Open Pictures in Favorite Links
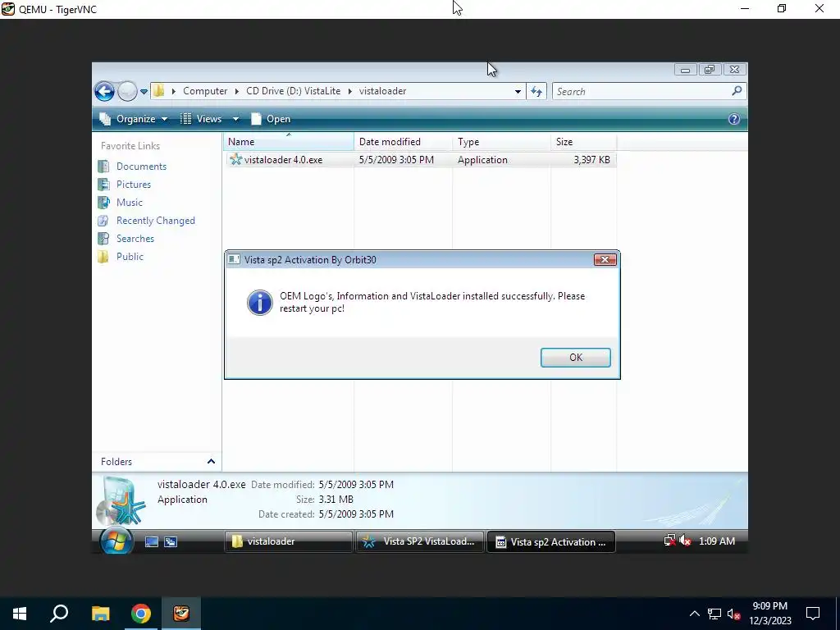The height and width of the screenshot is (630, 840). [134, 185]
